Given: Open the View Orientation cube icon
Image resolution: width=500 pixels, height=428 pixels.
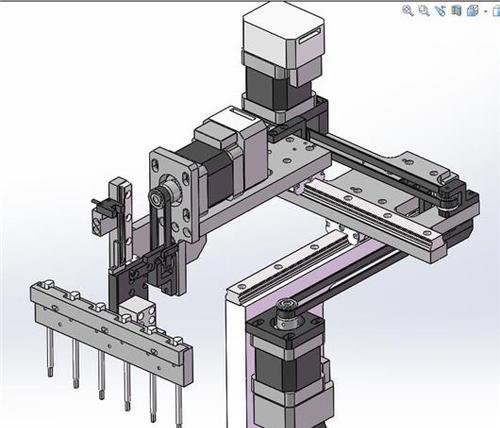Looking at the screenshot, I should [x=472, y=11].
